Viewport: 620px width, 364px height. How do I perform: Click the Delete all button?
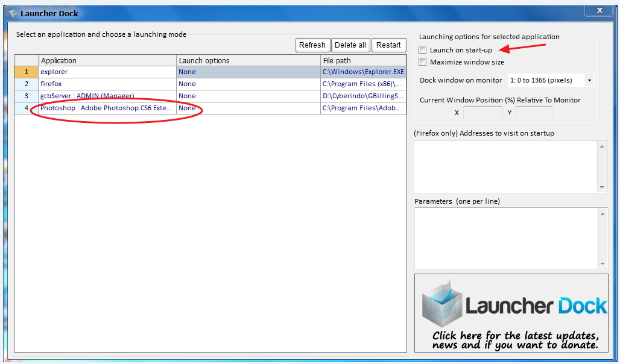click(x=350, y=45)
